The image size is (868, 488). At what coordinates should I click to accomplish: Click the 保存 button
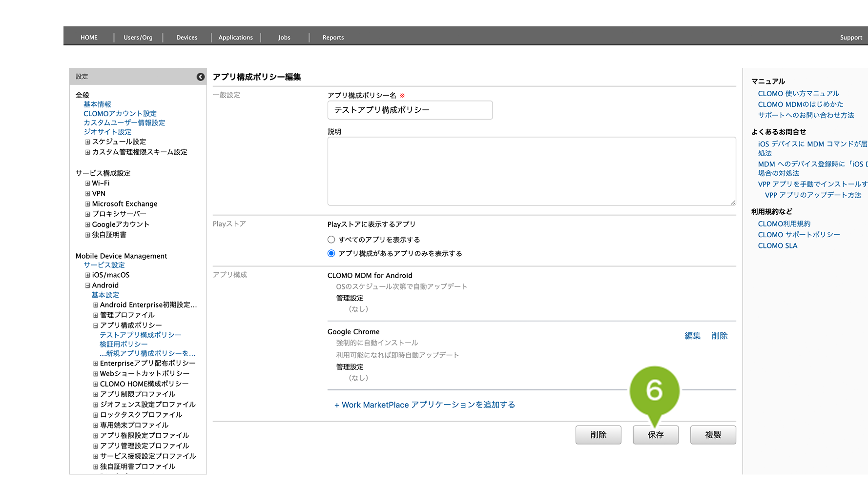(655, 435)
